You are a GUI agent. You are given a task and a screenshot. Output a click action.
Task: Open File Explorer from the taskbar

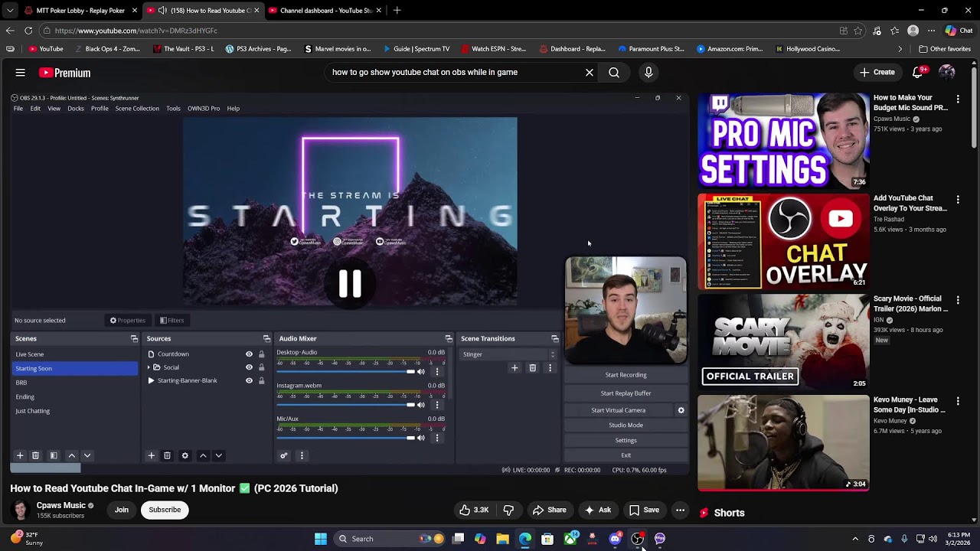502,539
